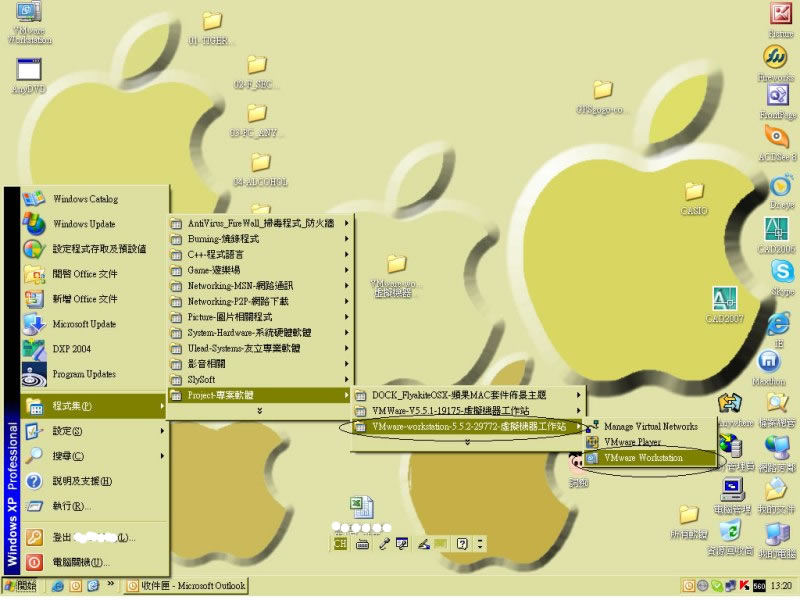The width and height of the screenshot is (800, 600).
Task: Open the Run (執行) dialog
Action: coord(94,506)
